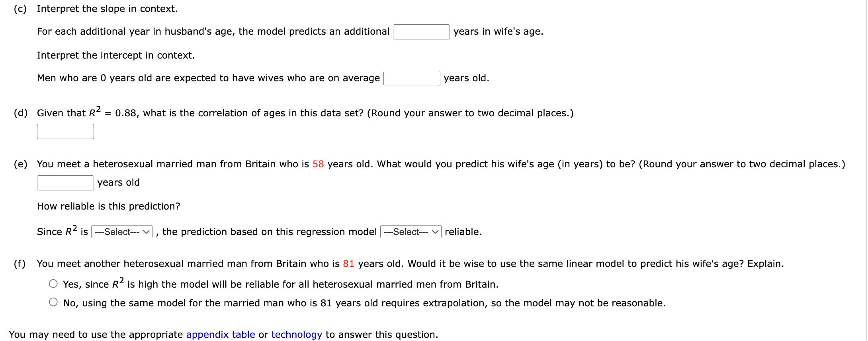Click the predicted wife's age box in part (e)
Image resolution: width=868 pixels, height=341 pixels.
point(65,182)
